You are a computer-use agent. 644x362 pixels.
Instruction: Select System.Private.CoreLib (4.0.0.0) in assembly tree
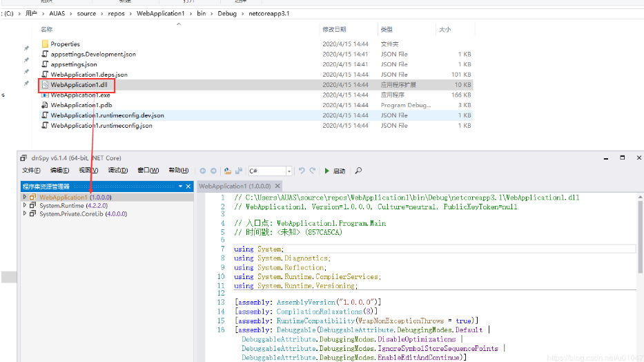(84, 213)
